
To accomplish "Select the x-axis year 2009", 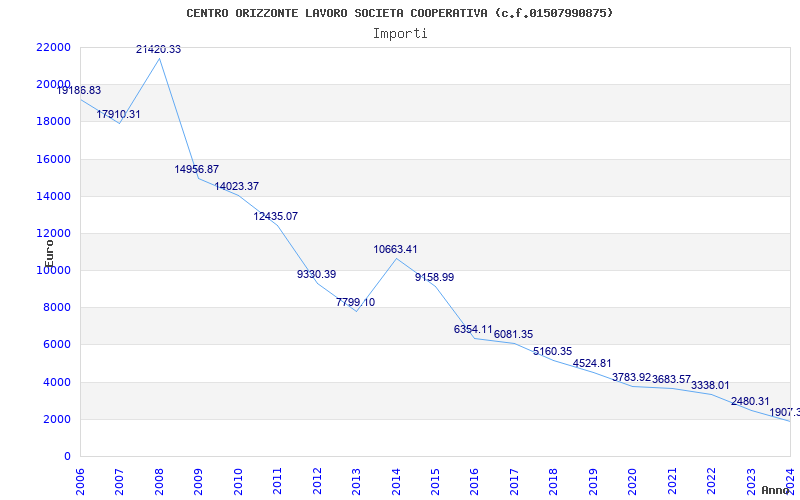I will click(198, 481).
